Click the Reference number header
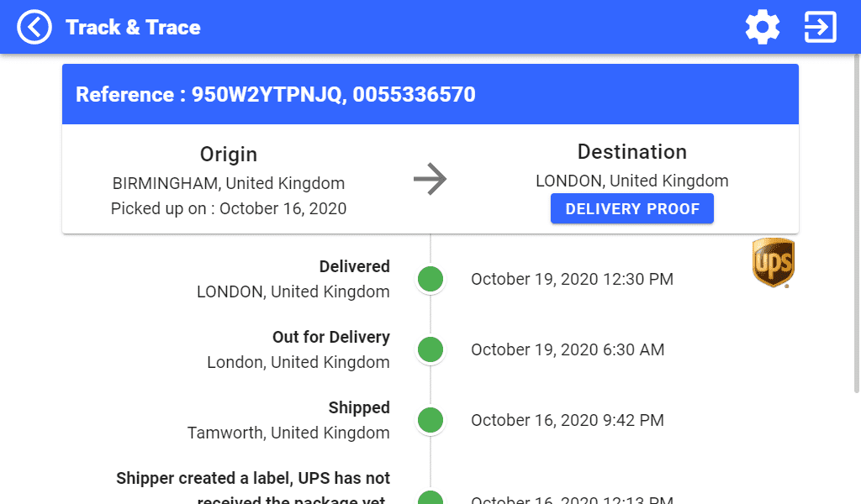Screen dimensions: 861x504 coord(276,94)
